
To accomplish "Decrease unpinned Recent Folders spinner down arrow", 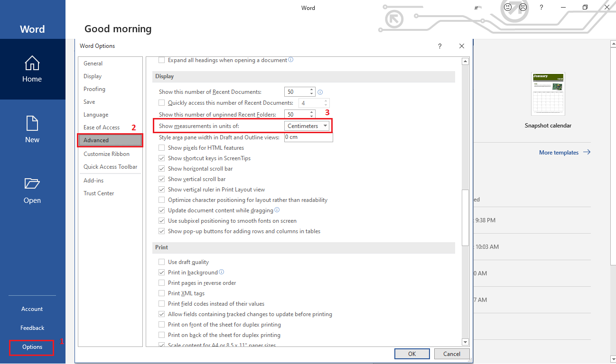I will click(311, 117).
